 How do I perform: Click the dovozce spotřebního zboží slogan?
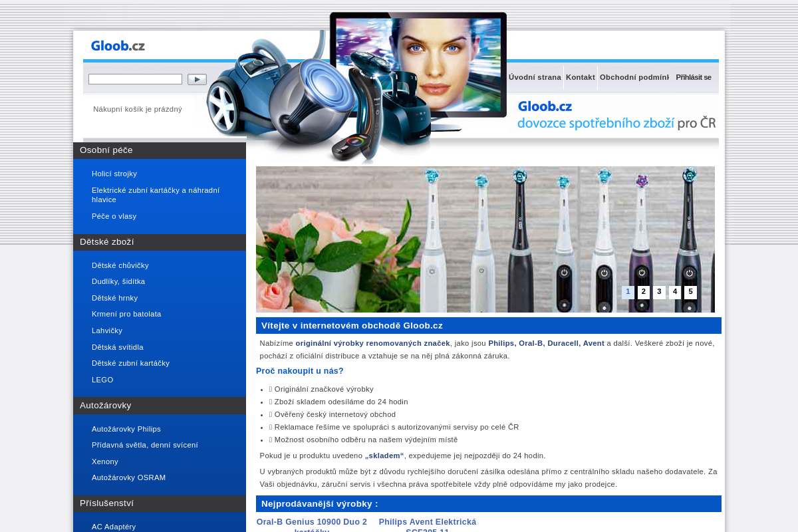616,123
